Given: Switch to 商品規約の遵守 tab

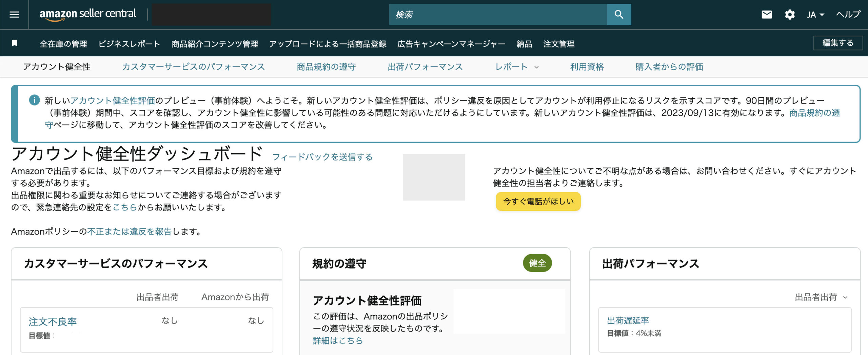Looking at the screenshot, I should click(326, 67).
